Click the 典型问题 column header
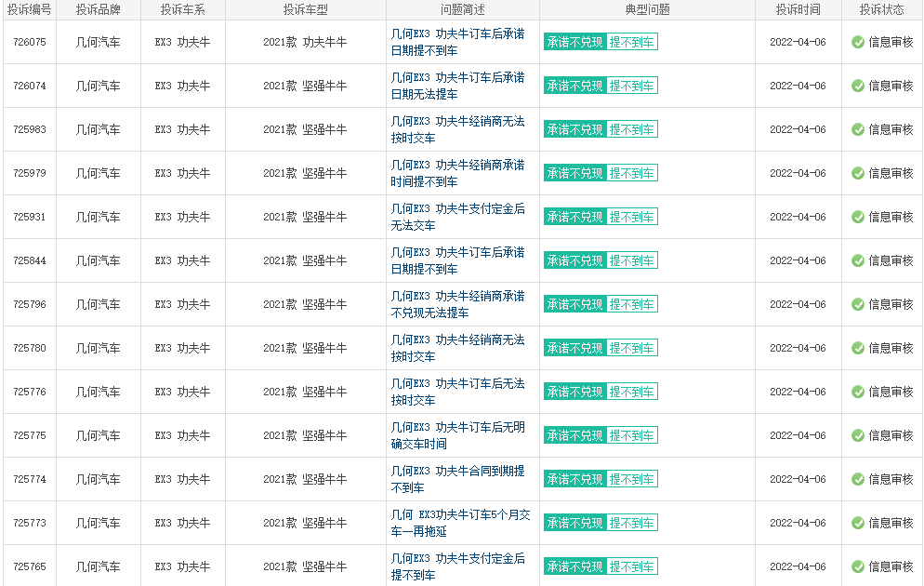The height and width of the screenshot is (586, 924). tap(647, 9)
